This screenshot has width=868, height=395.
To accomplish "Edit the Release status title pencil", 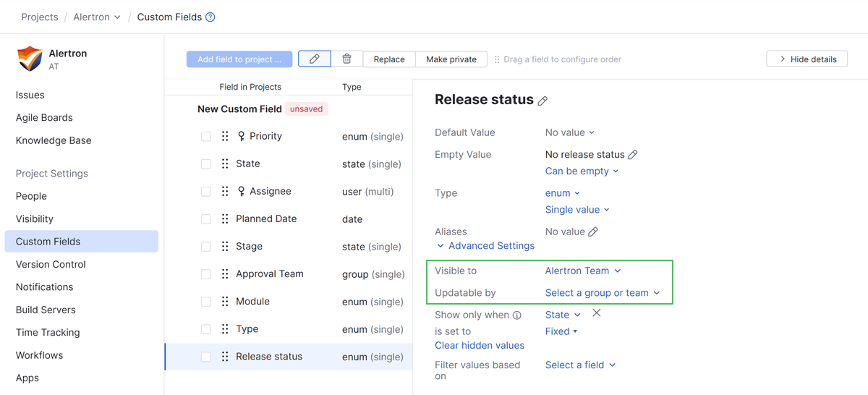I will (x=542, y=101).
